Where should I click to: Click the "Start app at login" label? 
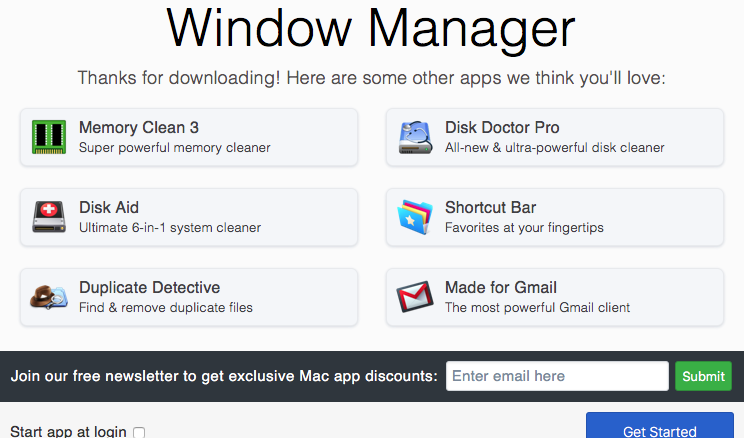tap(68, 431)
